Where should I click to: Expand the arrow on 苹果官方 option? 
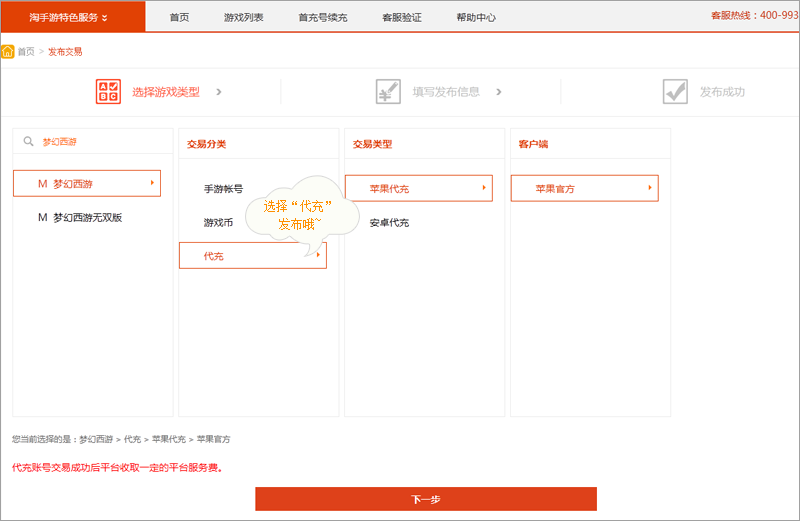click(650, 188)
